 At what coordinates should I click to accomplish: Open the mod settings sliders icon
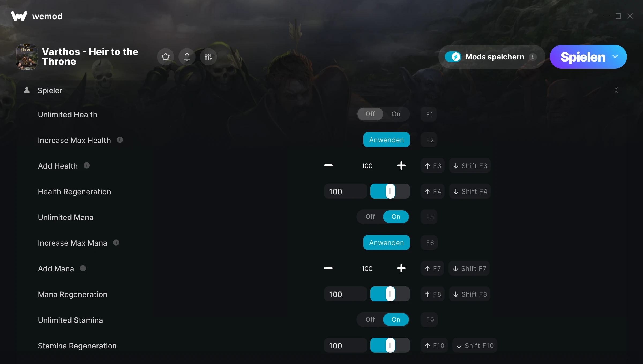[208, 57]
